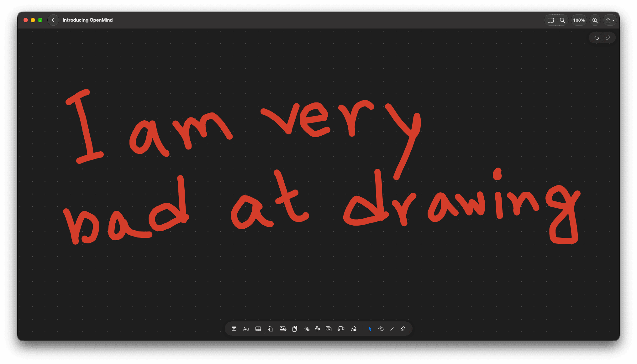Select the Aa text tool
The image size is (637, 364).
click(x=246, y=329)
